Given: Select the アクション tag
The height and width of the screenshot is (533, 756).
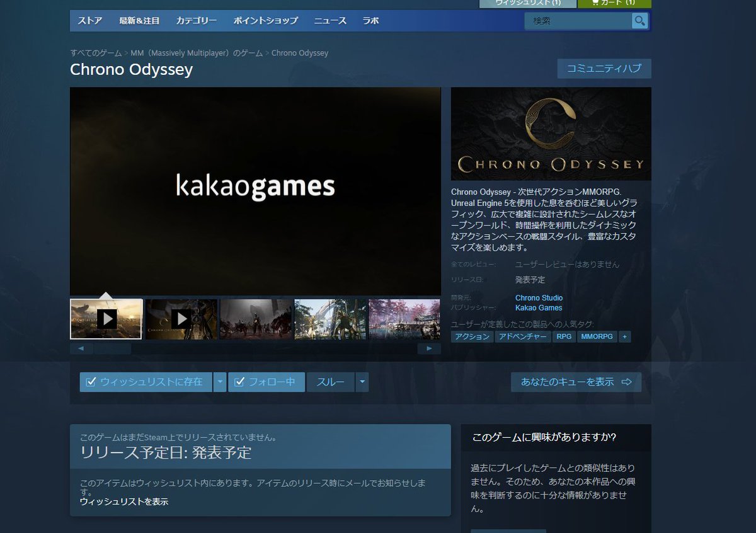Looking at the screenshot, I should tap(472, 337).
